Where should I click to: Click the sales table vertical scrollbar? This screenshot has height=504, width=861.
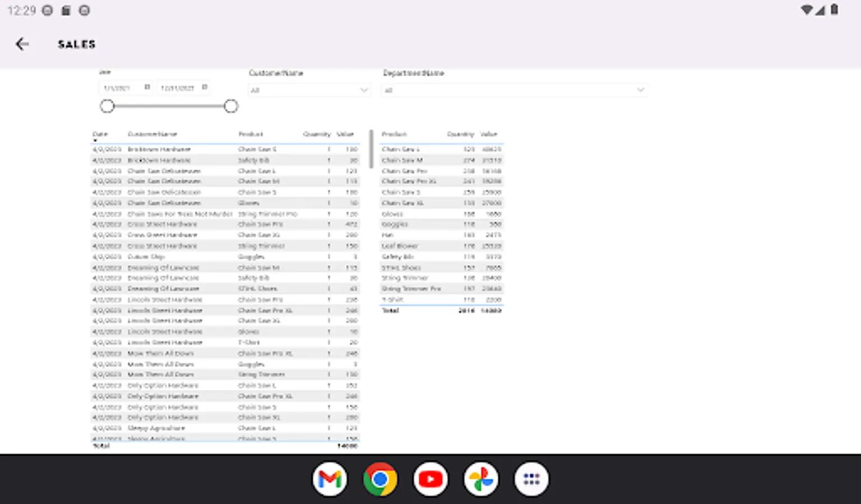click(371, 149)
